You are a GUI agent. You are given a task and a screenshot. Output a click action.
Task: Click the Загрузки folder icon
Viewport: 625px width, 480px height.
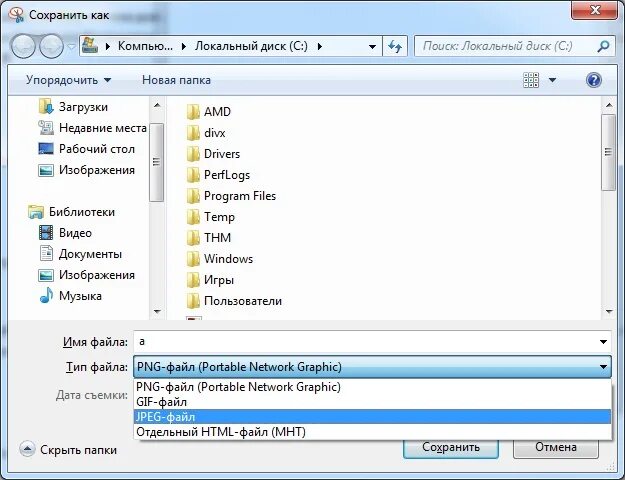46,106
